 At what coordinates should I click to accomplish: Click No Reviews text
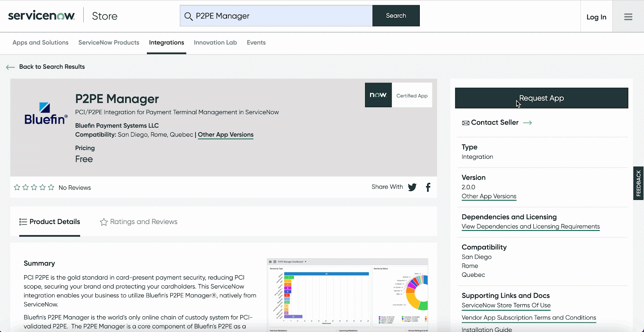pyautogui.click(x=75, y=187)
